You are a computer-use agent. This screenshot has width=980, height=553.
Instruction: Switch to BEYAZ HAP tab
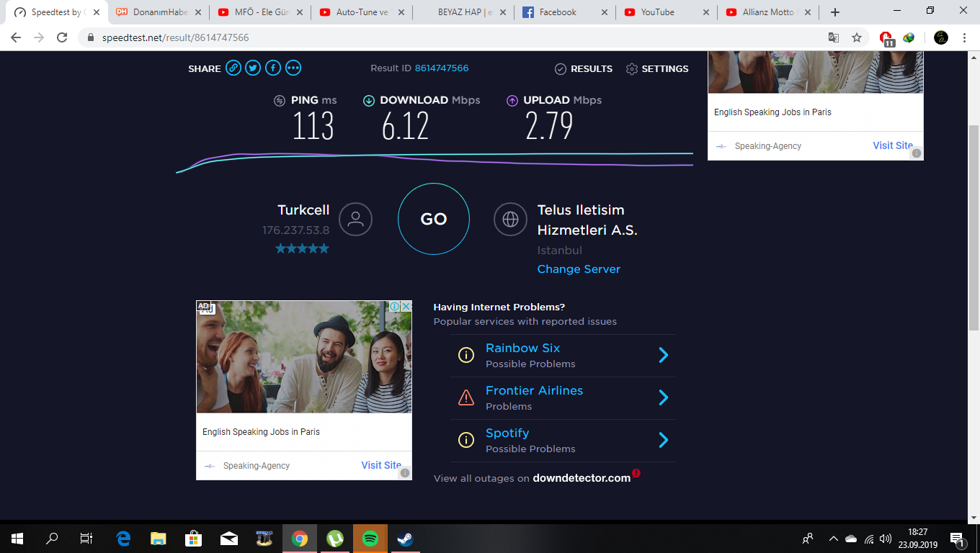(464, 12)
